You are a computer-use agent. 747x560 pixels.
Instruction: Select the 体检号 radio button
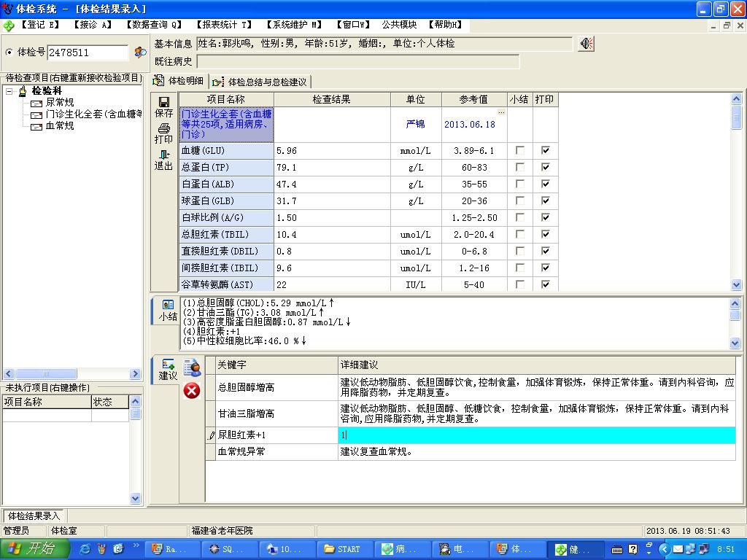coord(9,52)
